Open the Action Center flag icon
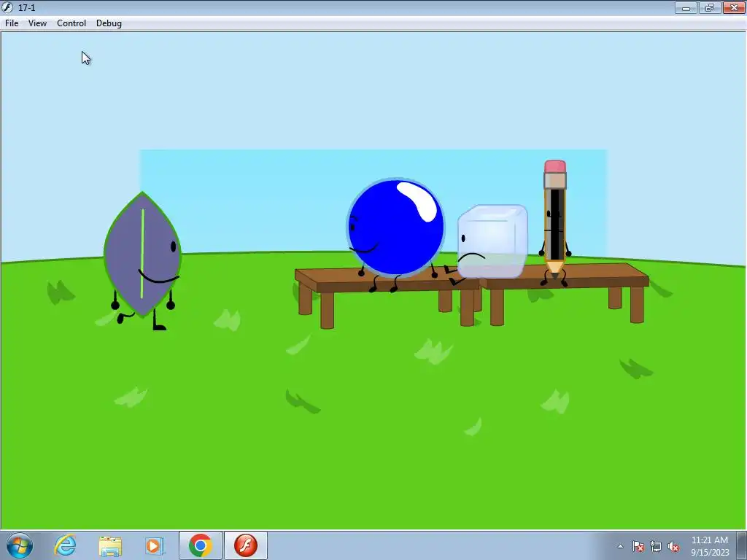Screen dimensions: 747x560 [638, 546]
